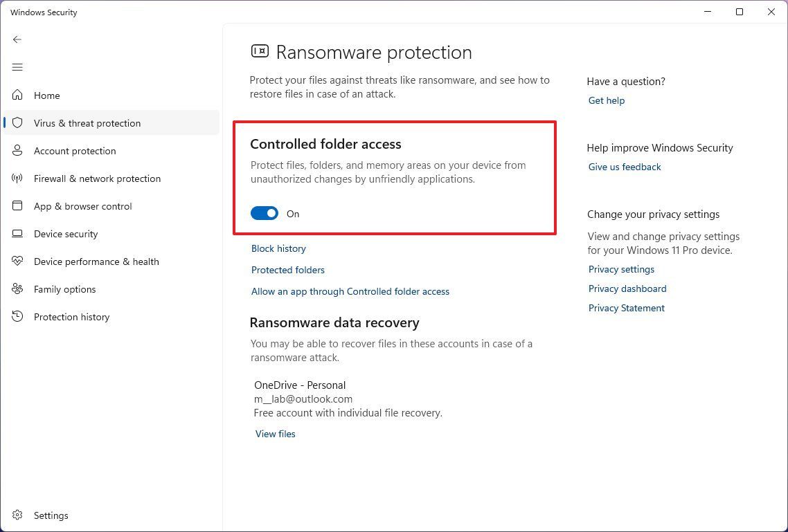The width and height of the screenshot is (788, 532).
Task: Open Settings via the gear icon
Action: [17, 515]
